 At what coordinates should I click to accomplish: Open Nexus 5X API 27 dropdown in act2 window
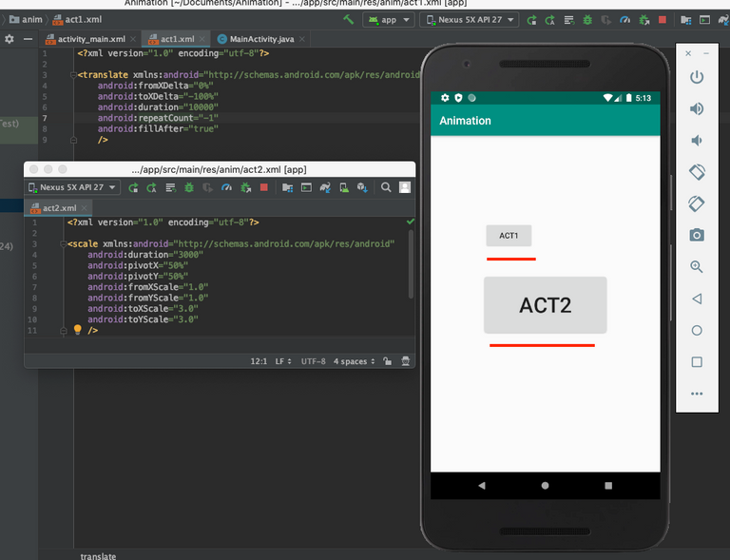pos(72,187)
